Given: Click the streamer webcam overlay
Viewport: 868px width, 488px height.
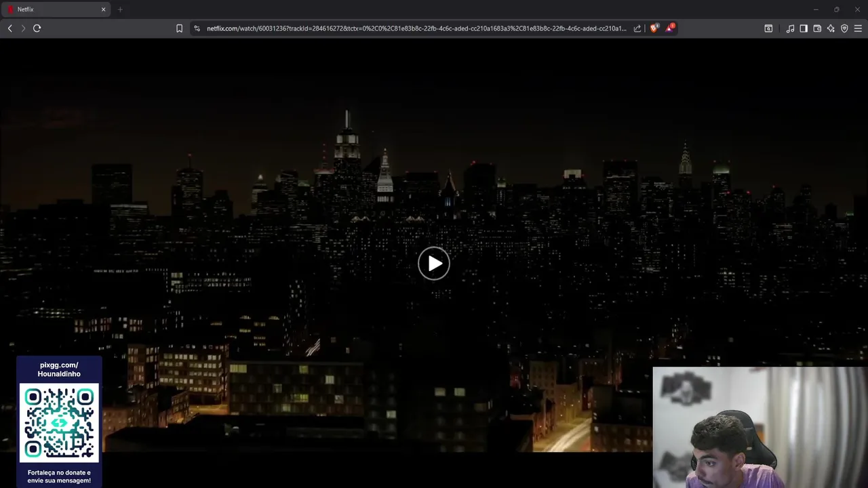Looking at the screenshot, I should [760, 428].
